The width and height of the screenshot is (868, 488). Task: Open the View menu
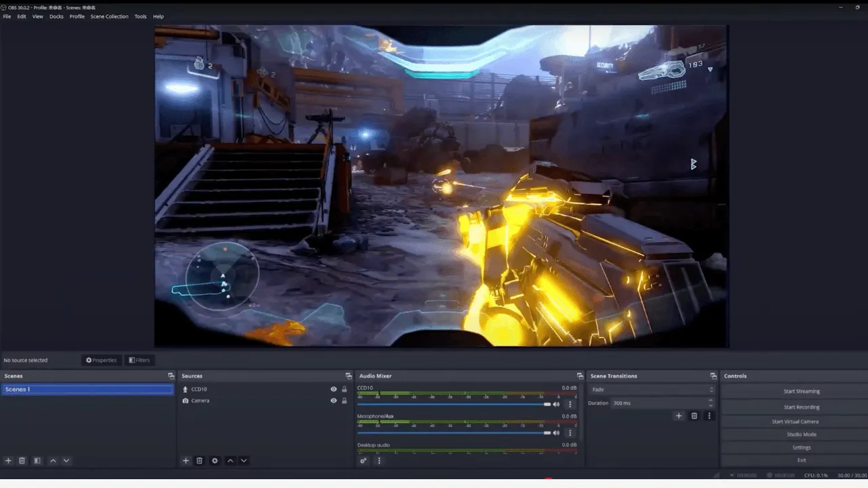click(x=38, y=16)
